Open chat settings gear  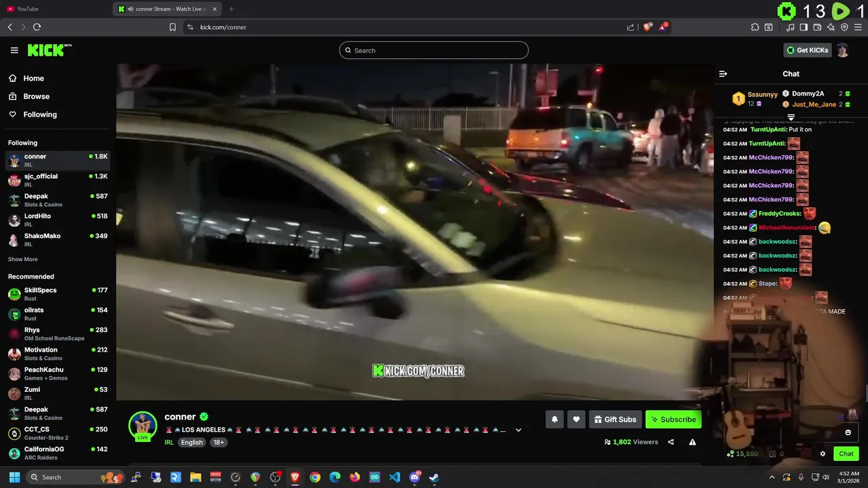point(823,453)
